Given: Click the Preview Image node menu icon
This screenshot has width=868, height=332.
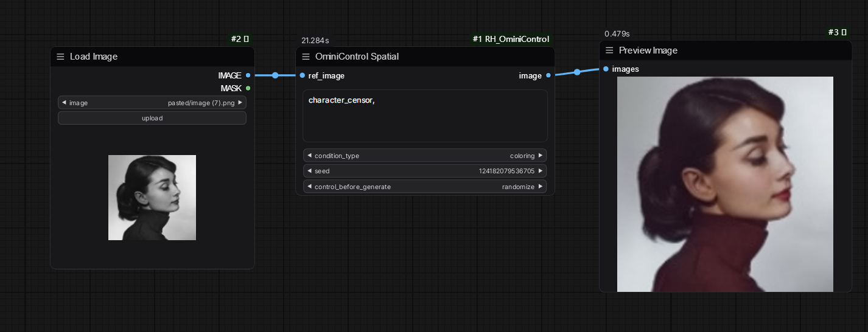Looking at the screenshot, I should click(x=609, y=50).
